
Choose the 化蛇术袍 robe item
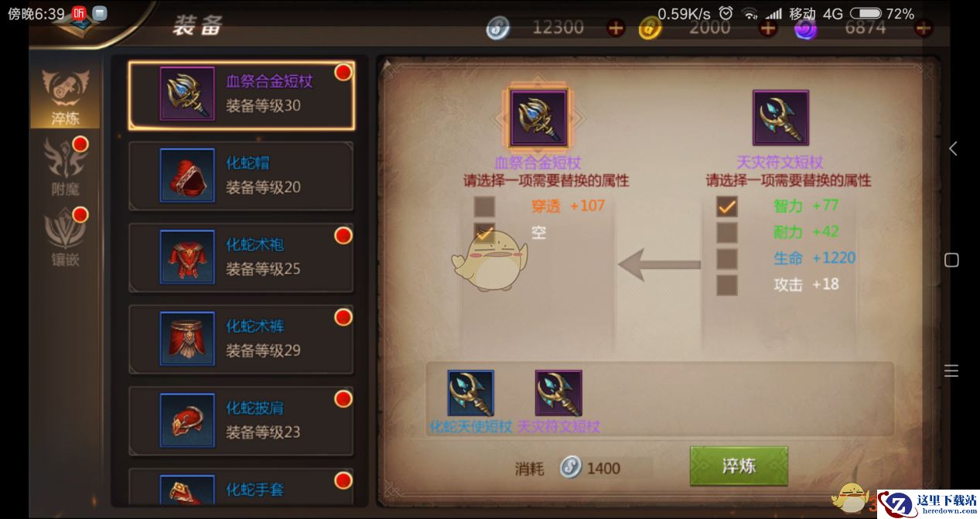(241, 258)
